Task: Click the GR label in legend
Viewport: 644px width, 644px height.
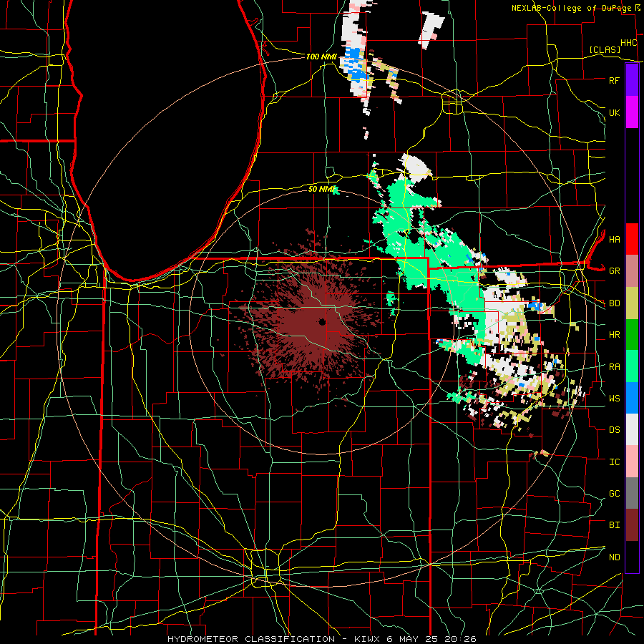Action: point(614,271)
